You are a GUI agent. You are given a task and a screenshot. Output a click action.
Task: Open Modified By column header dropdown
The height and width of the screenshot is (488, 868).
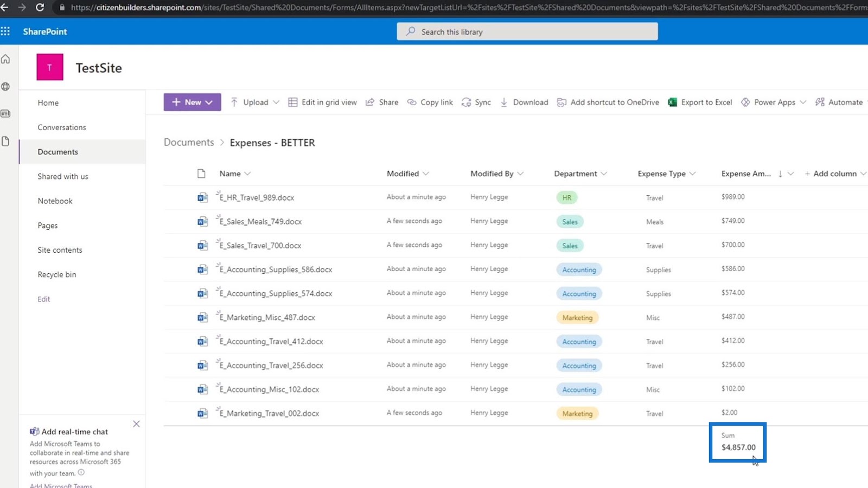(x=497, y=174)
